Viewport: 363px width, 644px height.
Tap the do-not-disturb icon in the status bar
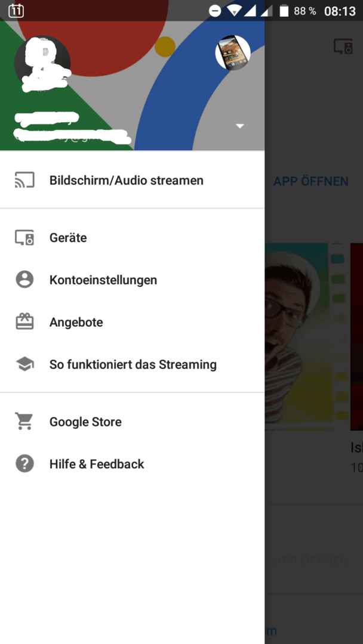coord(214,11)
